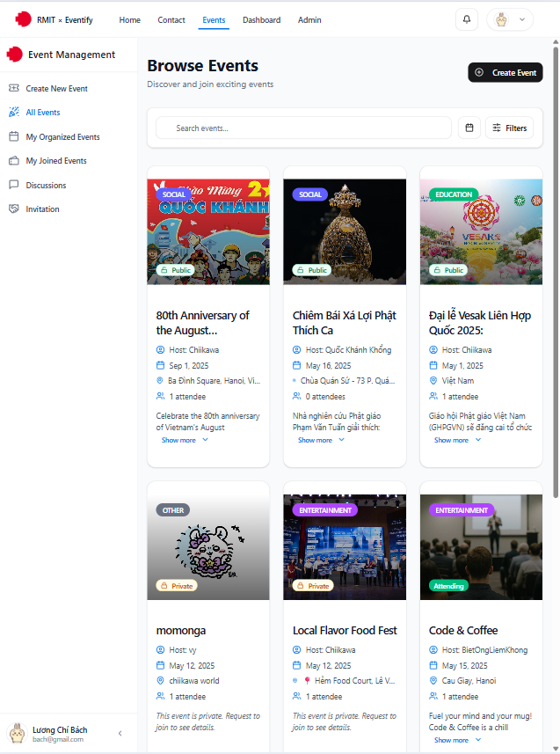Collapse the sidebar using the bottom chevron
Viewport: 560px width, 754px height.
click(120, 734)
